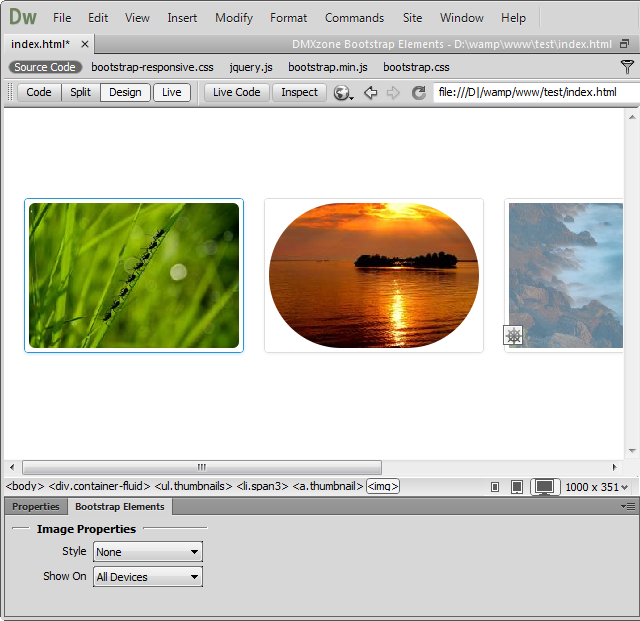Image resolution: width=640 pixels, height=621 pixels.
Task: Toggle the Live view button
Action: coord(171,92)
